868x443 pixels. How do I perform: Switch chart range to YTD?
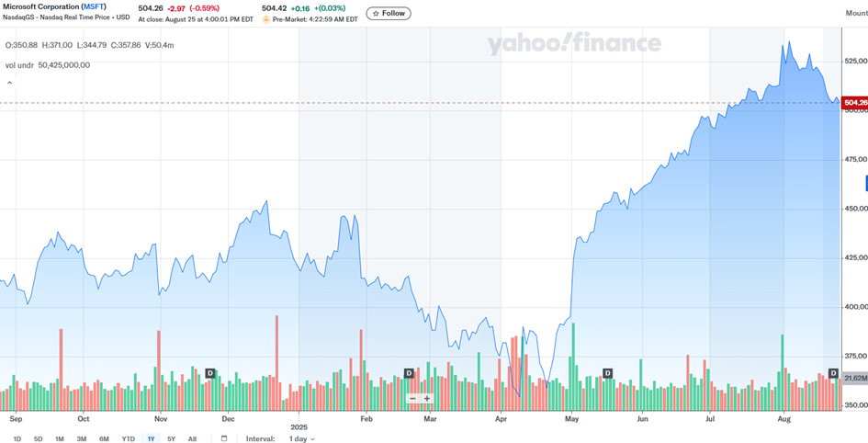128,438
